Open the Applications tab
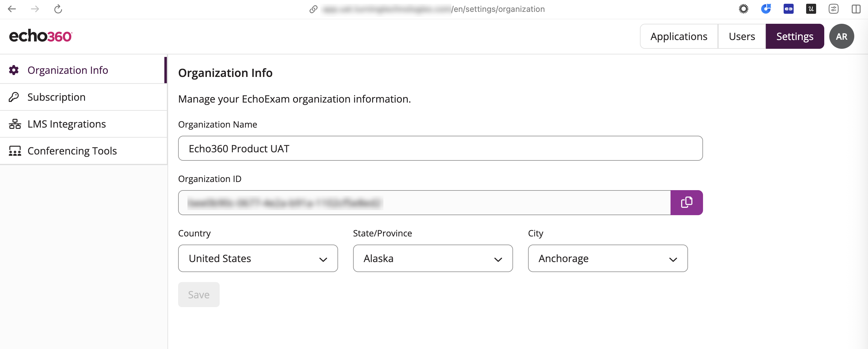 click(x=679, y=36)
